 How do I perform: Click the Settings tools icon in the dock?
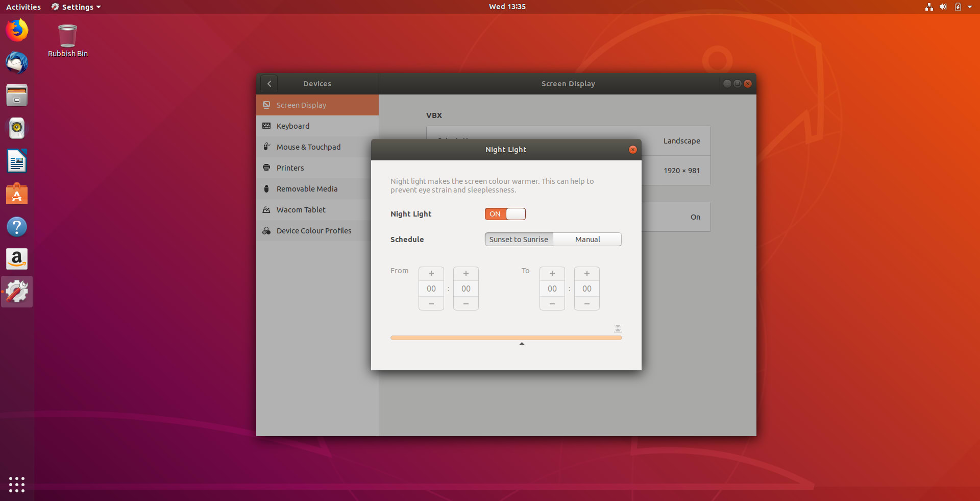17,292
